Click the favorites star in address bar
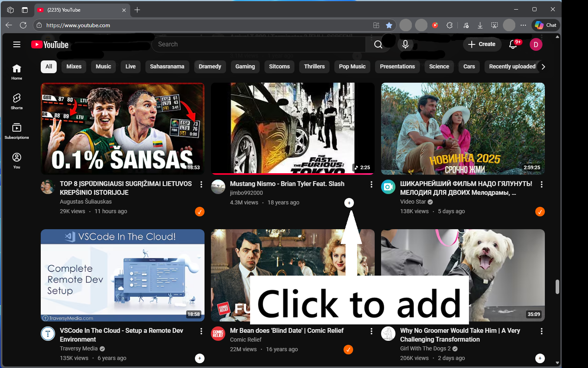The height and width of the screenshot is (368, 588). [x=389, y=25]
